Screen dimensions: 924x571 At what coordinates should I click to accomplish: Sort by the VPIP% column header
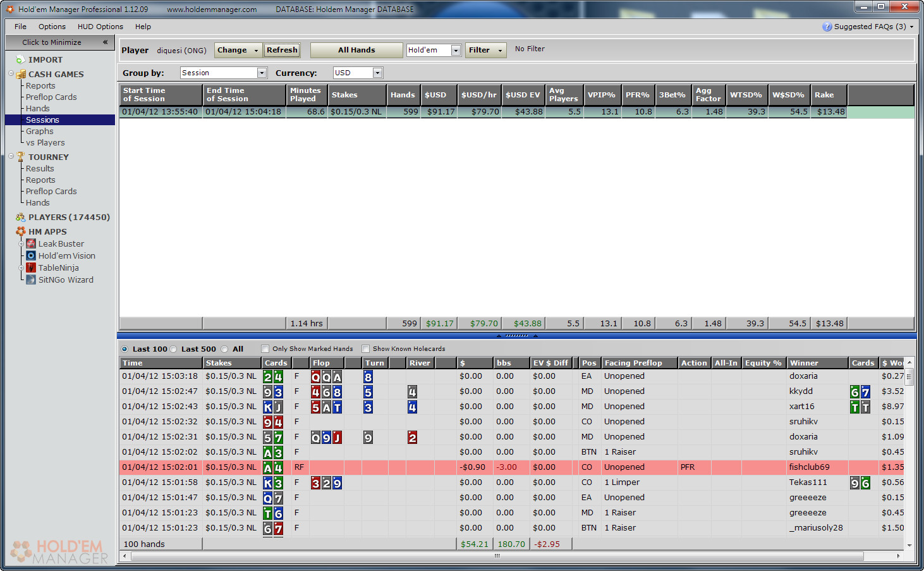[602, 95]
